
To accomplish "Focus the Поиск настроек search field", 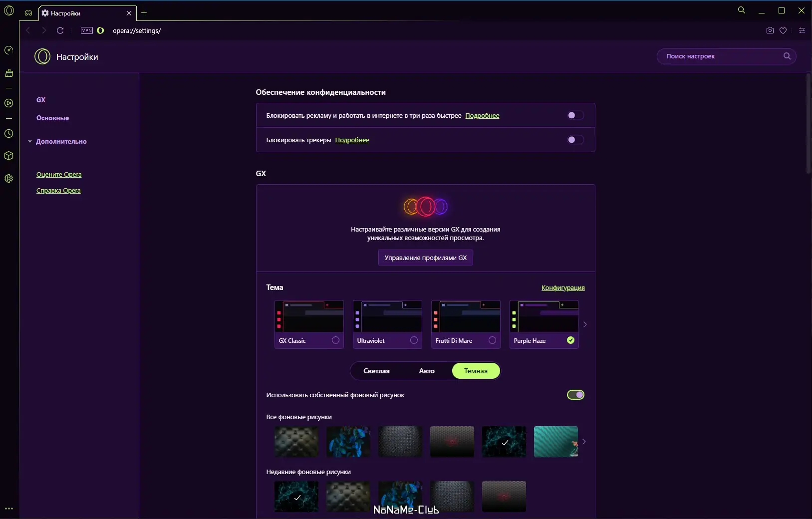I will coord(726,56).
